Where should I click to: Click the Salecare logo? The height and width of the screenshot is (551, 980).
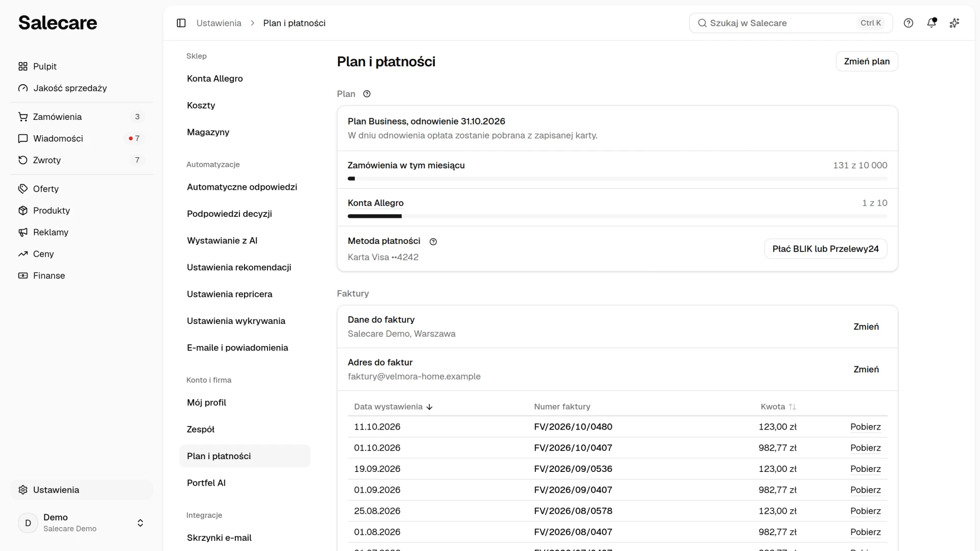[x=58, y=23]
